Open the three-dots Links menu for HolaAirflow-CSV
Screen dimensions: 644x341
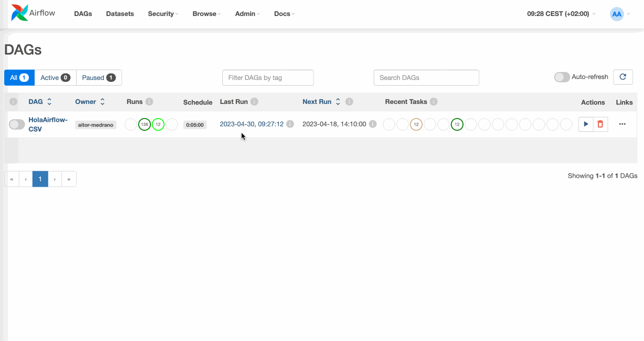click(622, 124)
